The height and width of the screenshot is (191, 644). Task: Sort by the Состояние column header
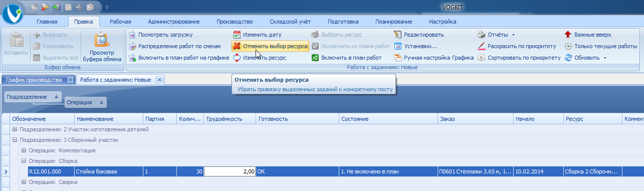coord(388,119)
